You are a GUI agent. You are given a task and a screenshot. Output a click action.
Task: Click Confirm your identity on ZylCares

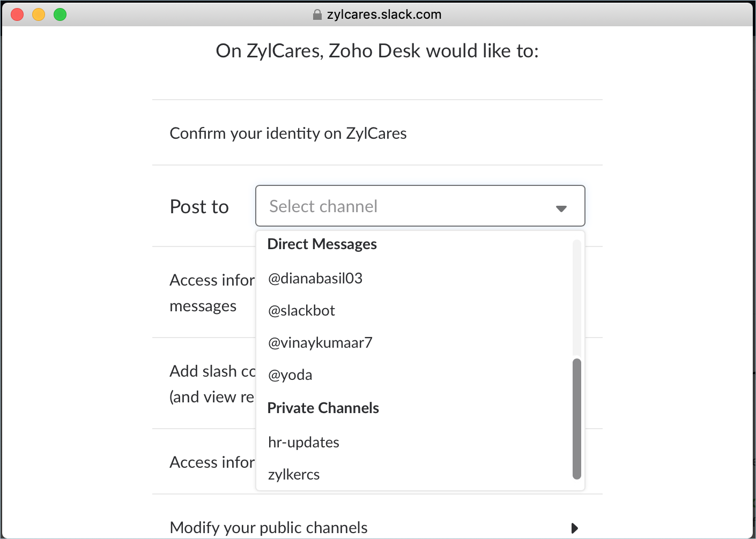[288, 133]
